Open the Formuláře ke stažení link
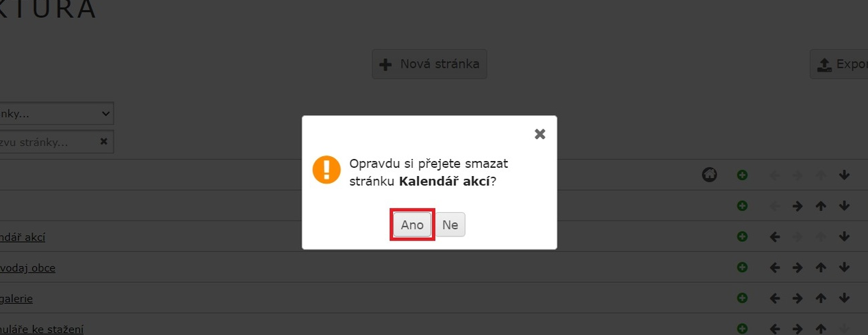The height and width of the screenshot is (335, 868). pos(42,330)
